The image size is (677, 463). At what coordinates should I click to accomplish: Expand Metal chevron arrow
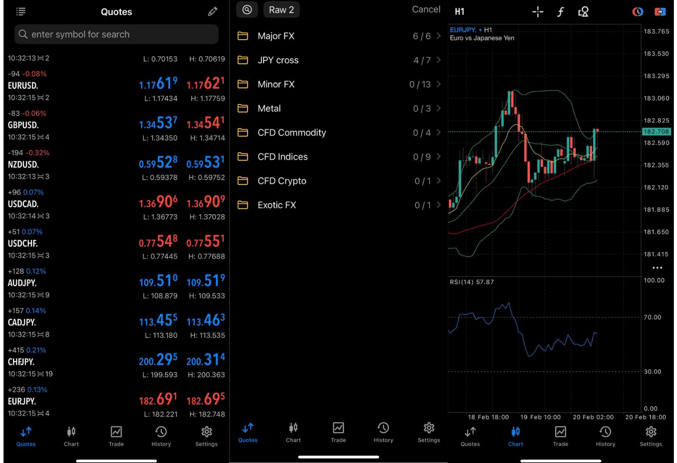coord(439,108)
